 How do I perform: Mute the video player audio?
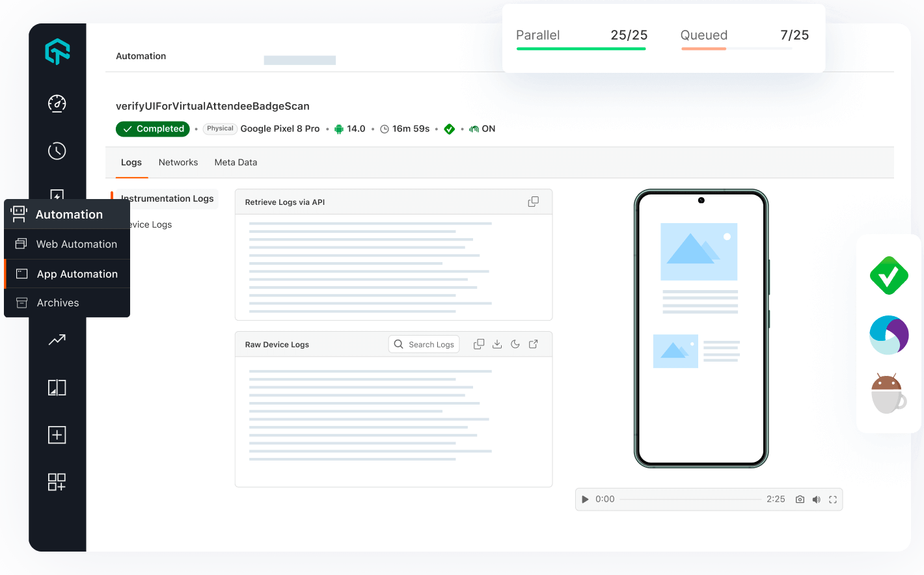tap(817, 499)
